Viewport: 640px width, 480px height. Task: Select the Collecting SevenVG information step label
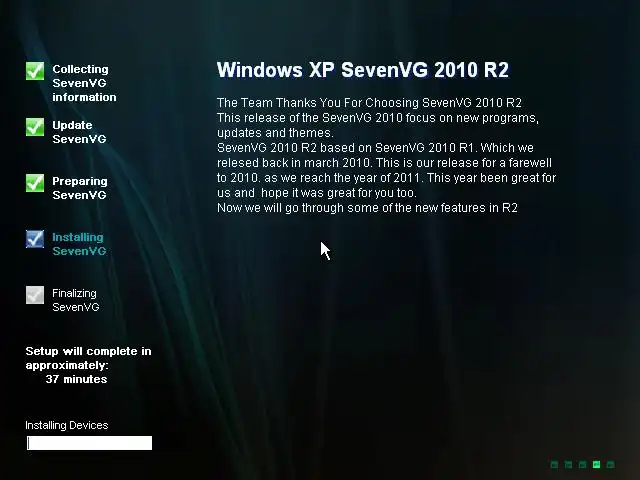tap(84, 83)
